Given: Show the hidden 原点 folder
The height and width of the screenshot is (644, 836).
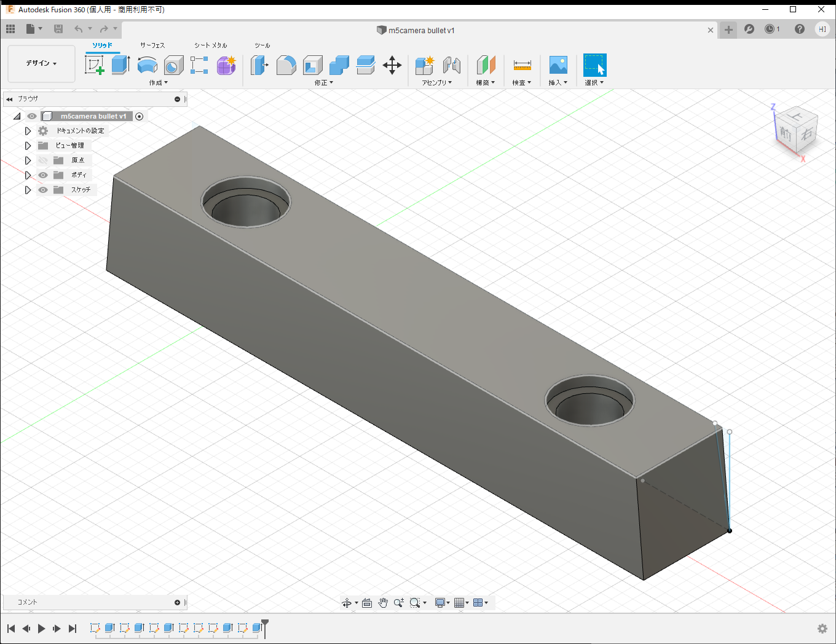Looking at the screenshot, I should (x=43, y=160).
